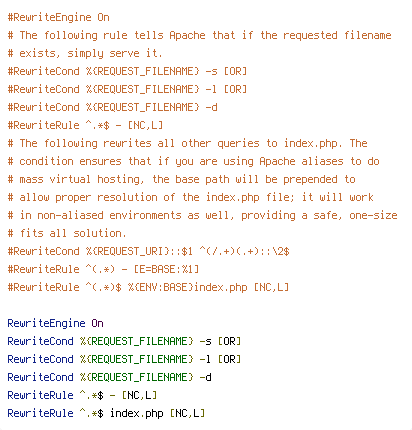The image size is (412, 430).
Task: Click the commented RewriteCond line with '-l [OR]'
Action: [127, 89]
